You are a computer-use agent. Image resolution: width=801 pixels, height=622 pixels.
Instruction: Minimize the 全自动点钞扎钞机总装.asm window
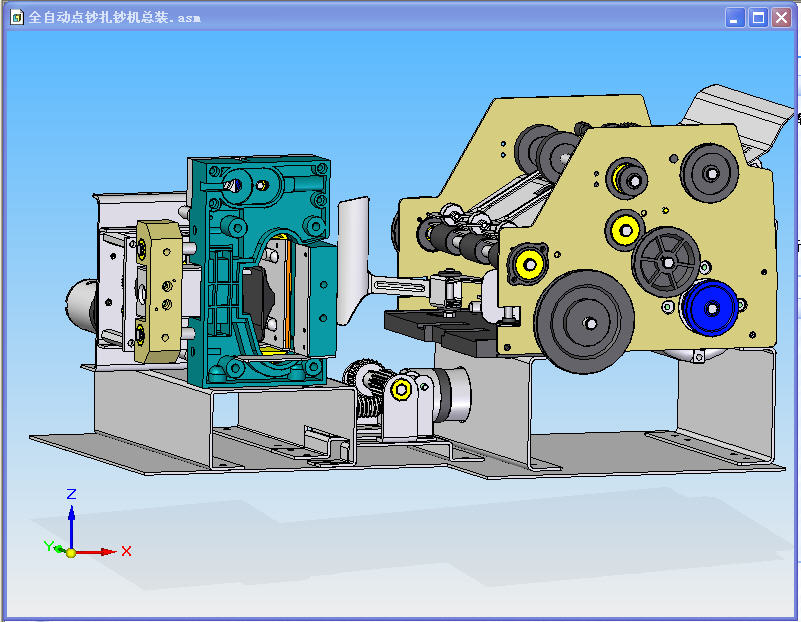tap(735, 18)
